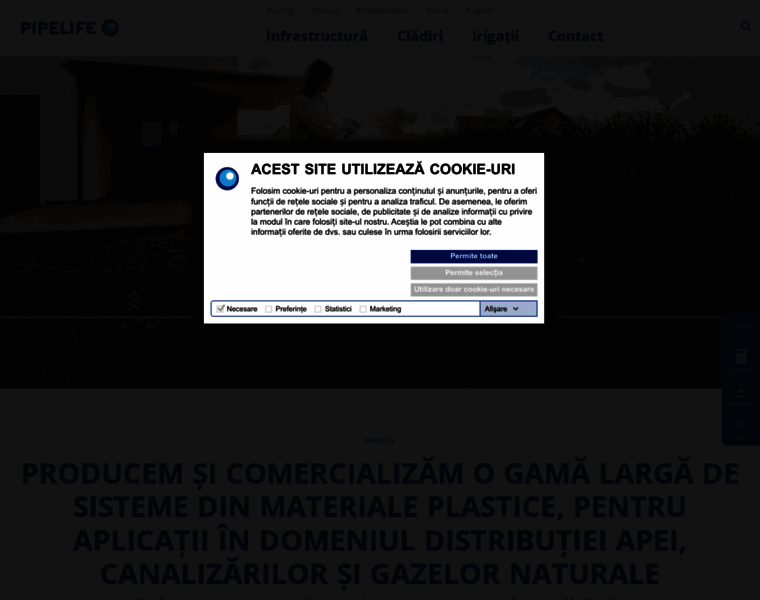Click the #future hashtag link
The width and height of the screenshot is (760, 600).
coord(324,11)
